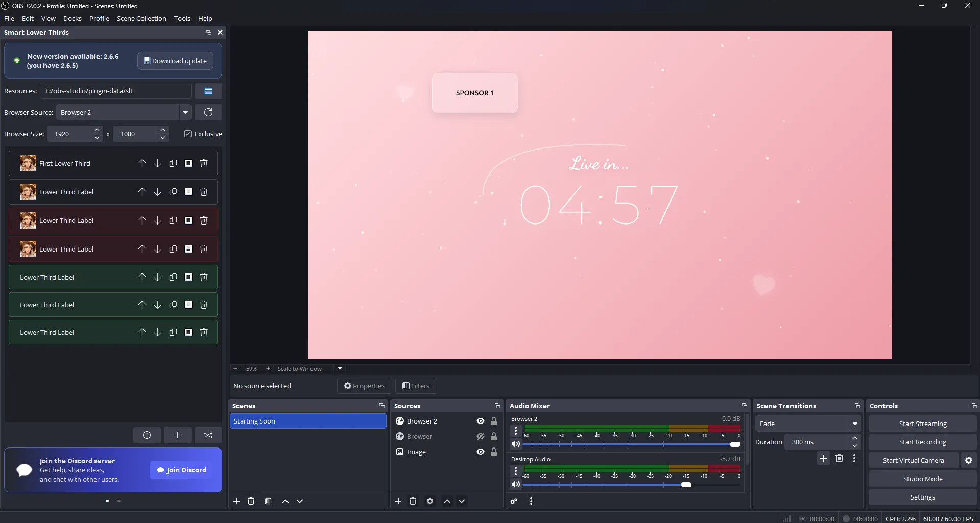Open the Scale to Window preview dropdown

[x=339, y=368]
